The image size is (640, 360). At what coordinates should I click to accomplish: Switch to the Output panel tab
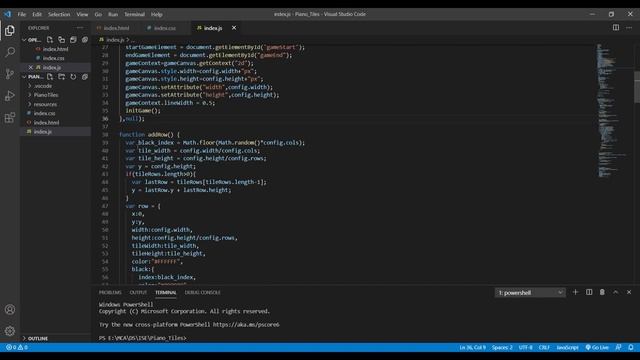(138, 292)
